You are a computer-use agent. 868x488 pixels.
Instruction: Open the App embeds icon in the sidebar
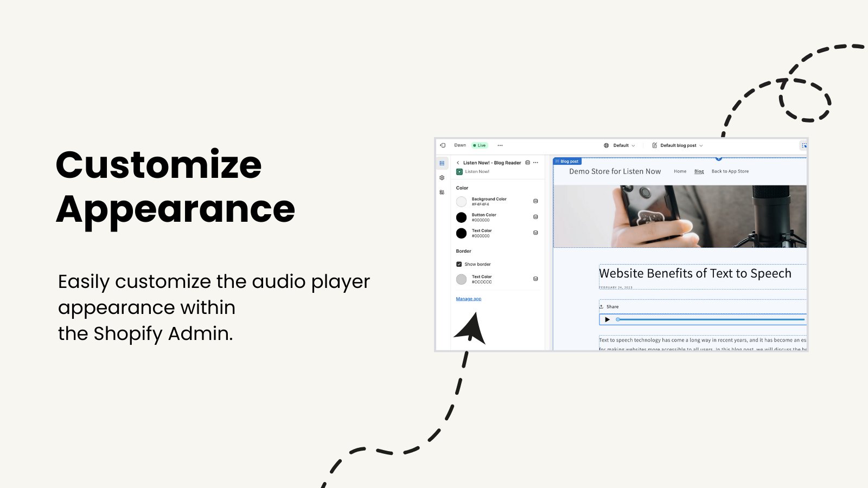[442, 192]
